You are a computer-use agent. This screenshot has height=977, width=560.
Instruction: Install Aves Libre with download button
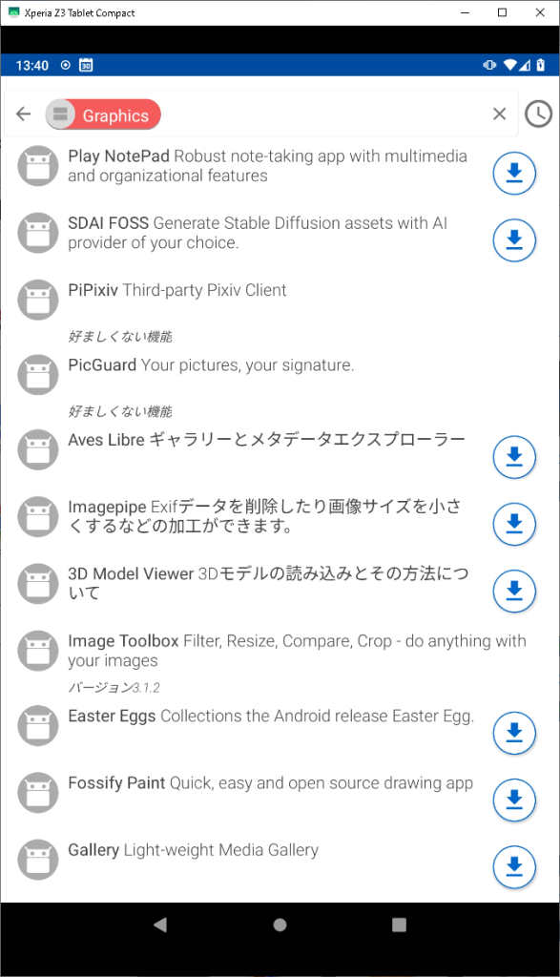pyautogui.click(x=514, y=457)
